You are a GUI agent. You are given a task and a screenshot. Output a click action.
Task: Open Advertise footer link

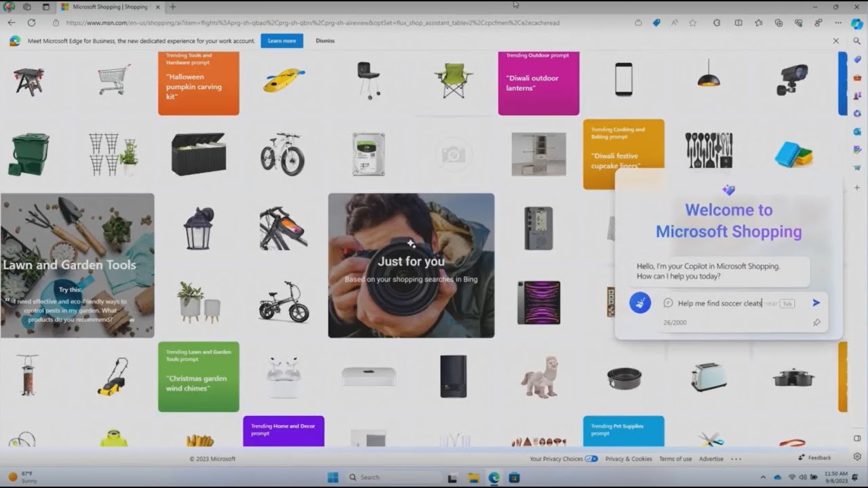pos(711,459)
